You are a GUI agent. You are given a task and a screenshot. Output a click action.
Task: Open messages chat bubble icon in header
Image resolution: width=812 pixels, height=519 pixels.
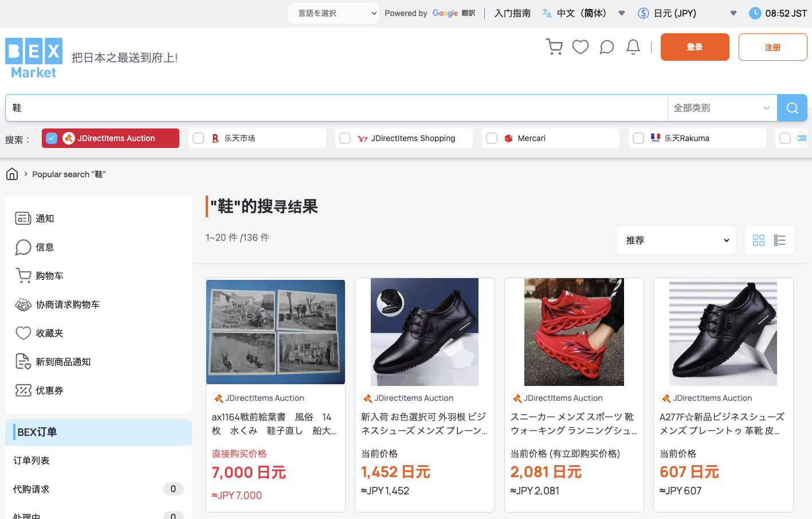[x=607, y=47]
